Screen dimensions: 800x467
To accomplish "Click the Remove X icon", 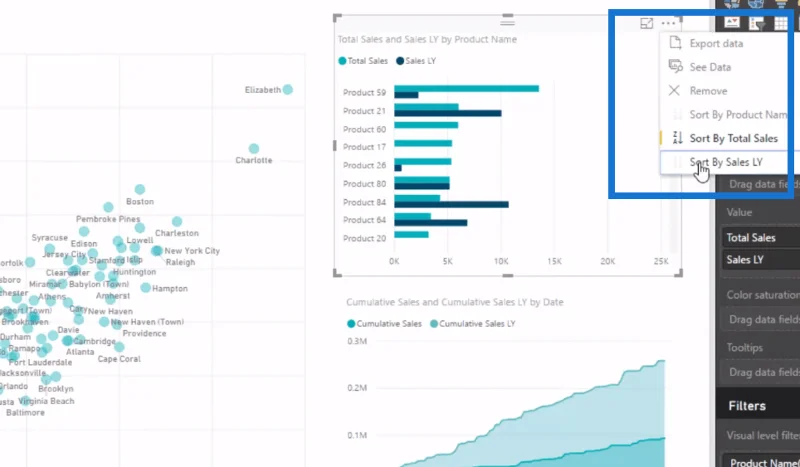I will pos(674,90).
